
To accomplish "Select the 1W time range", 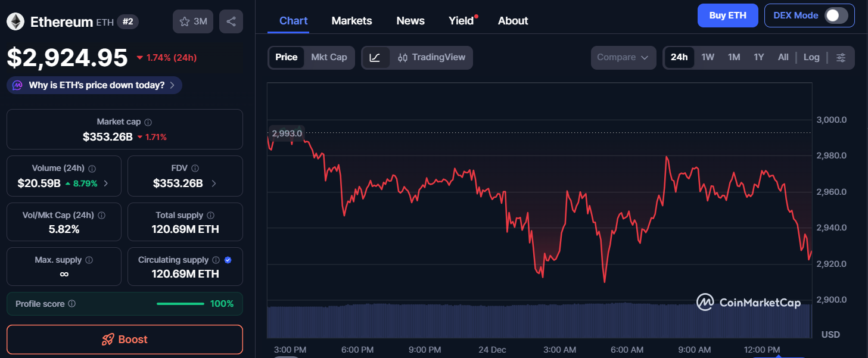I will (x=708, y=57).
